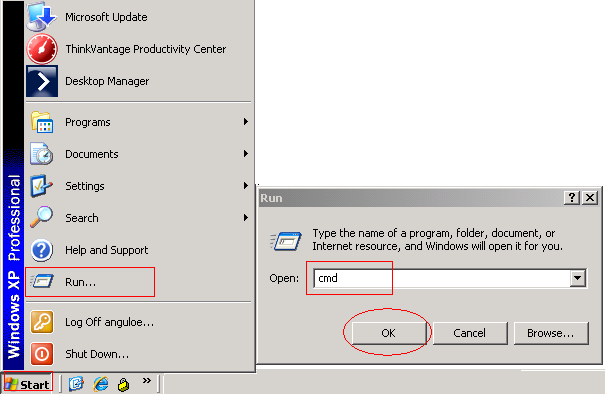
Task: Launch Internet Explorer from Quick Launch
Action: tap(101, 384)
